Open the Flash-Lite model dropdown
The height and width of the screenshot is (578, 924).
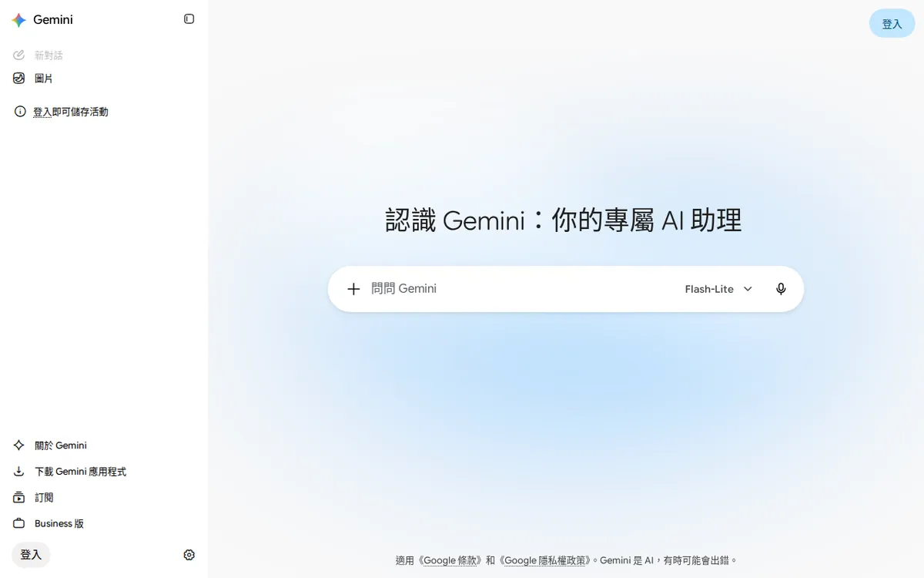click(x=718, y=289)
